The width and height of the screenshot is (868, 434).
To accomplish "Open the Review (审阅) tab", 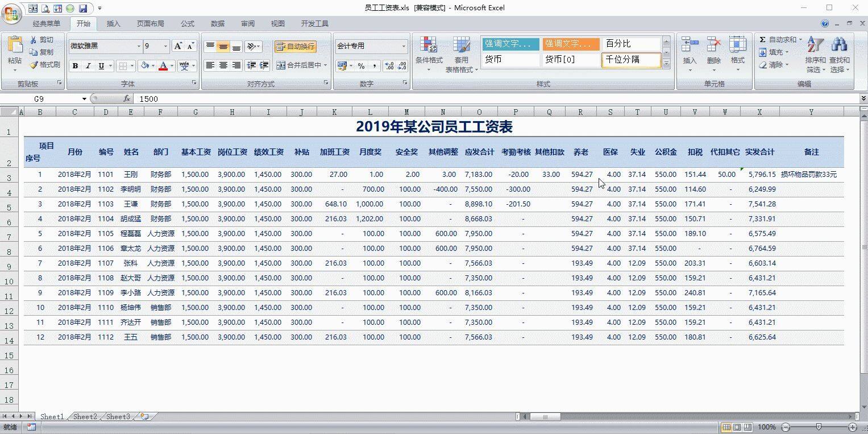I will tap(248, 24).
